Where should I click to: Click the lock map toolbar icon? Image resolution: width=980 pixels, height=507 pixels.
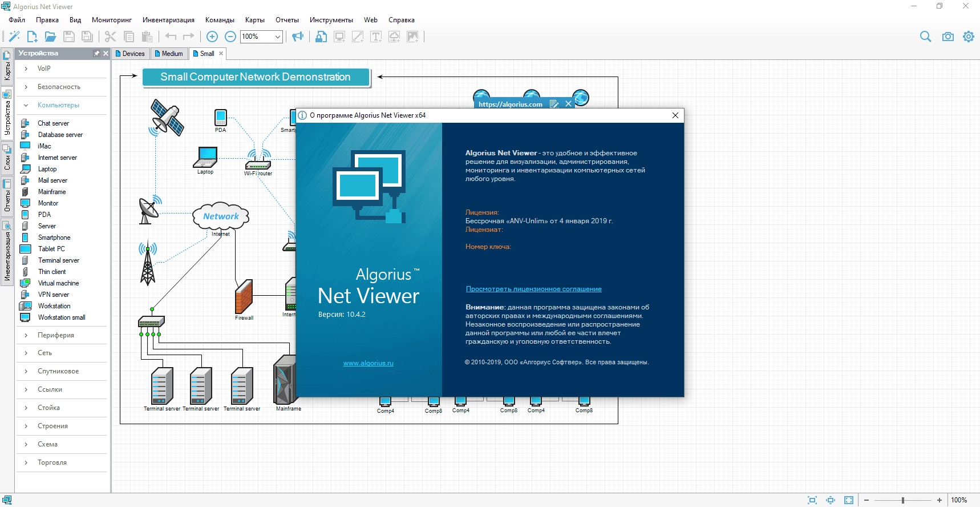321,37
